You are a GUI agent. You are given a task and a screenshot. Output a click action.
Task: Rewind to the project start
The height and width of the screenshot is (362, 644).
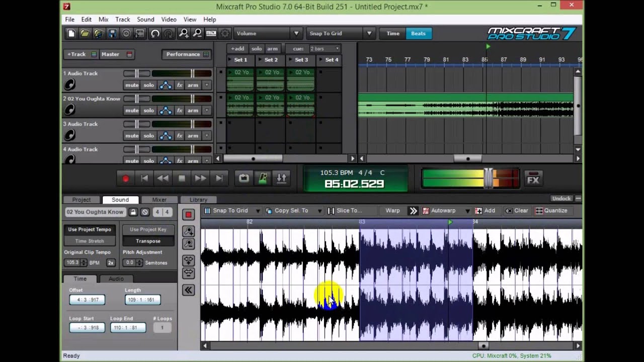coord(144,178)
